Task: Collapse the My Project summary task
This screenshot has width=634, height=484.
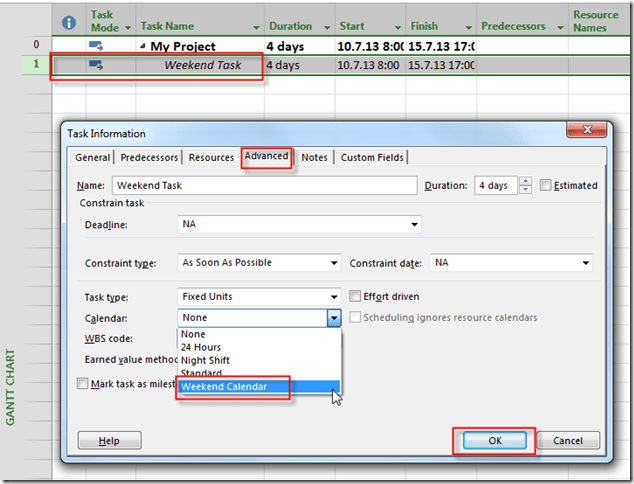Action: (145, 46)
